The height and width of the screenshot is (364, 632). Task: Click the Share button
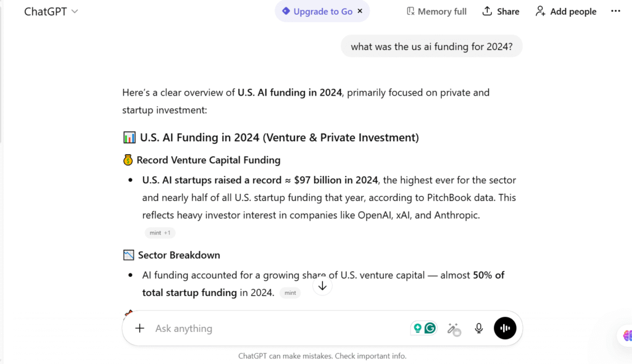click(x=501, y=11)
